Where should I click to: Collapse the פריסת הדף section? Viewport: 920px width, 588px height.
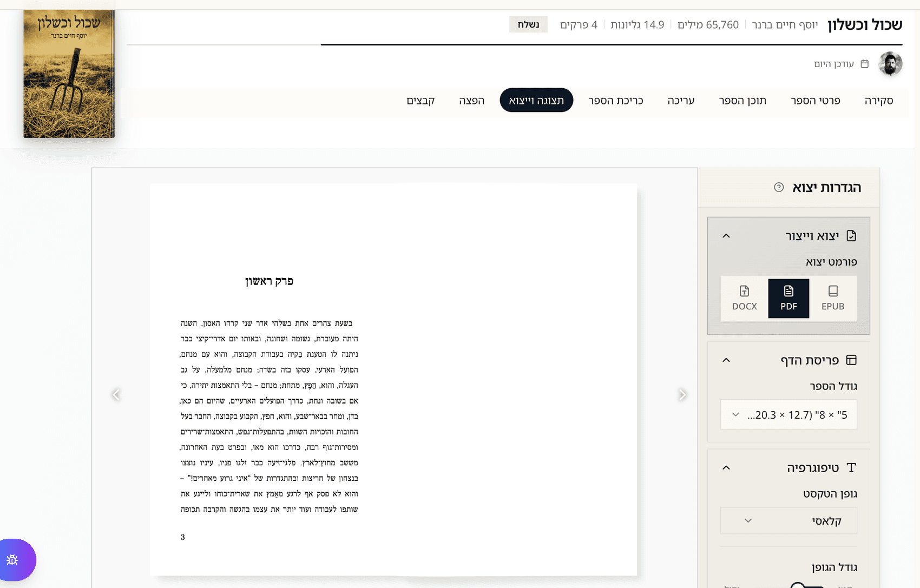(x=726, y=360)
